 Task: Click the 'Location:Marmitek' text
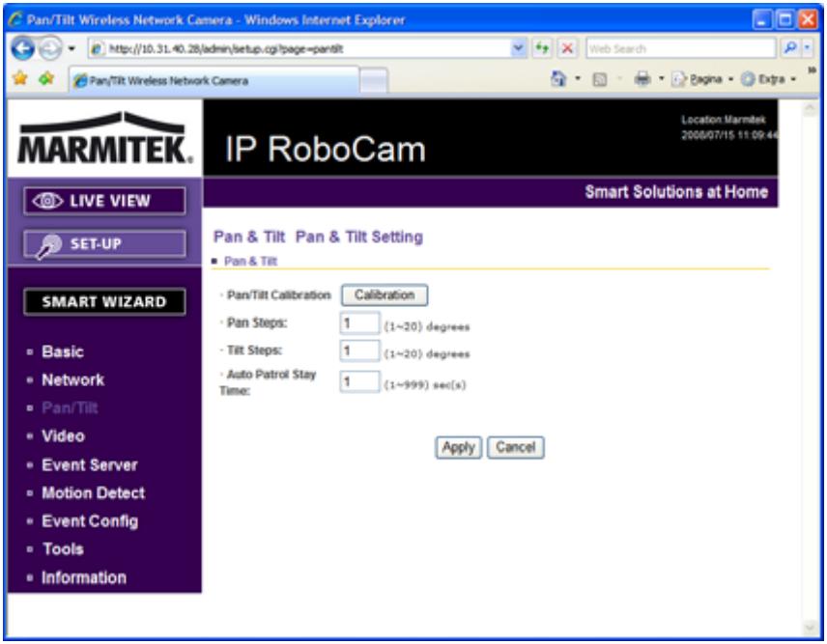(x=723, y=120)
